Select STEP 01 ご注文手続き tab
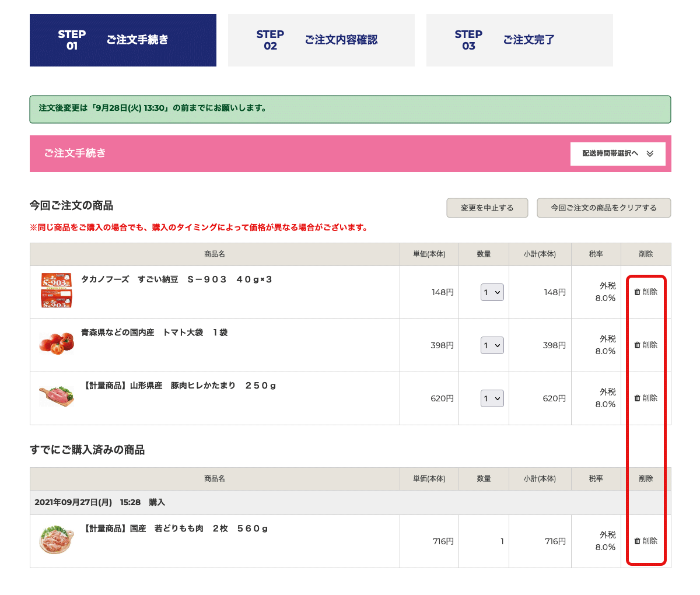The height and width of the screenshot is (595, 700). point(123,40)
